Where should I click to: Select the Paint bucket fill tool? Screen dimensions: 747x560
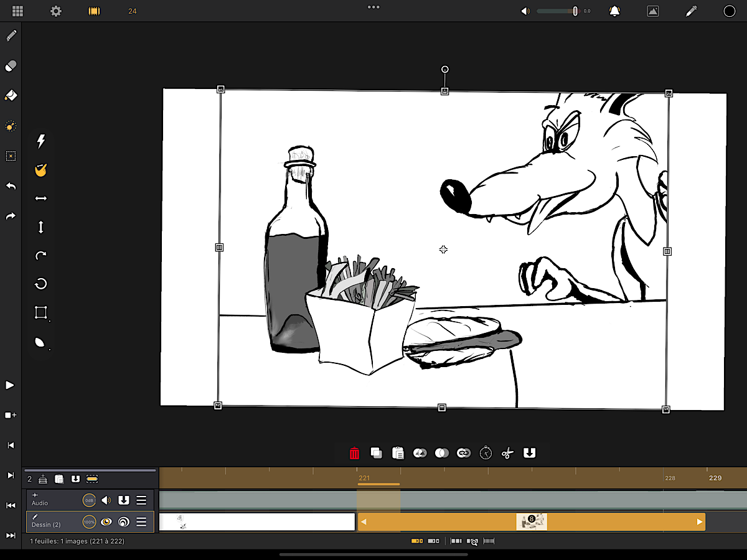(11, 95)
